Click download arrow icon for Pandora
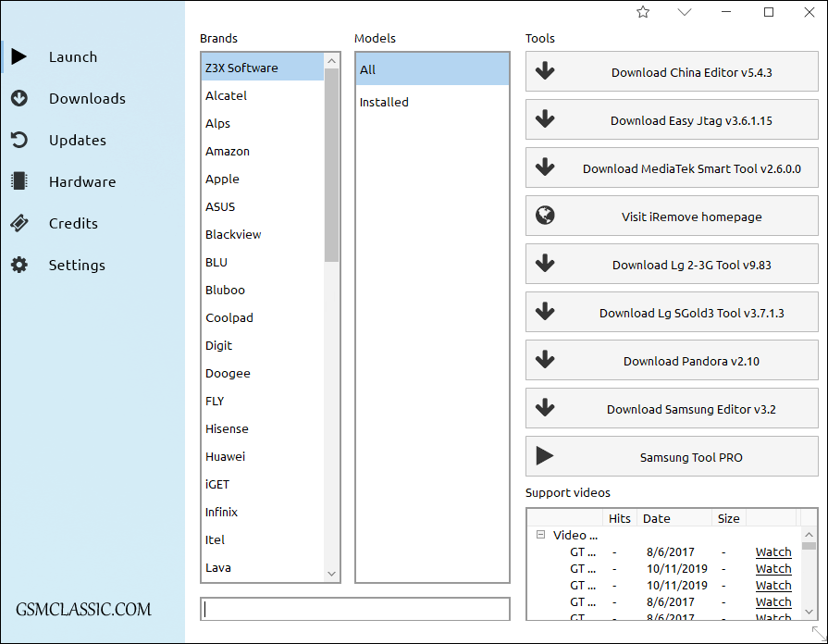828x644 pixels. (545, 359)
